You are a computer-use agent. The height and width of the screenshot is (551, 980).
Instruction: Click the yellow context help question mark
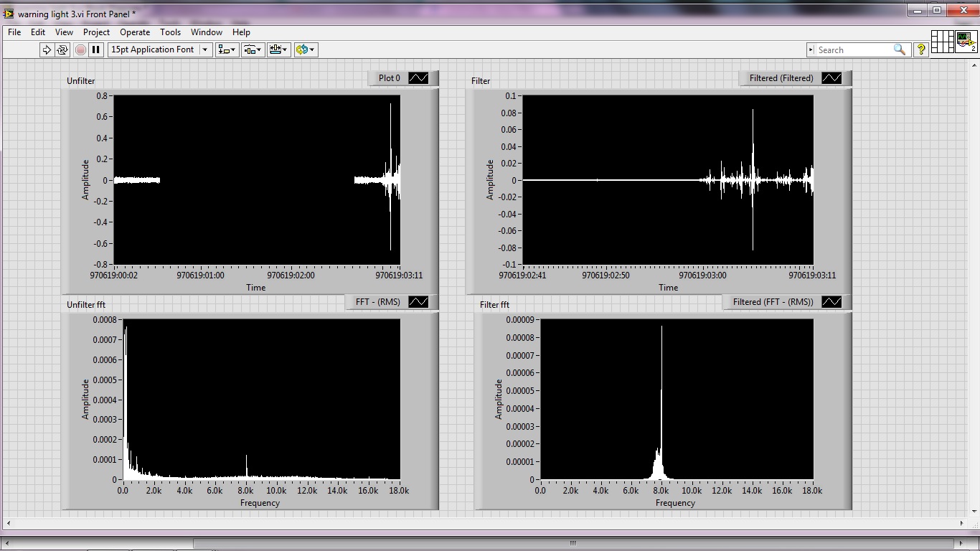click(x=922, y=50)
